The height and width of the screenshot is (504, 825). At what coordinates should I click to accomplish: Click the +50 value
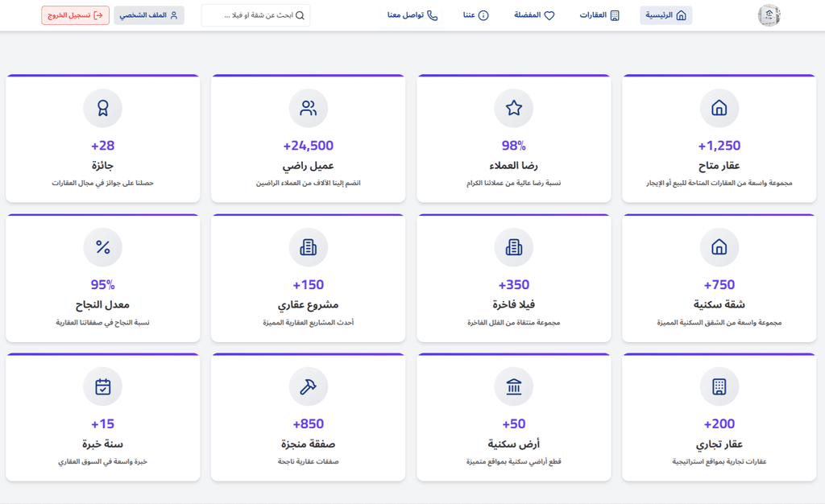513,423
